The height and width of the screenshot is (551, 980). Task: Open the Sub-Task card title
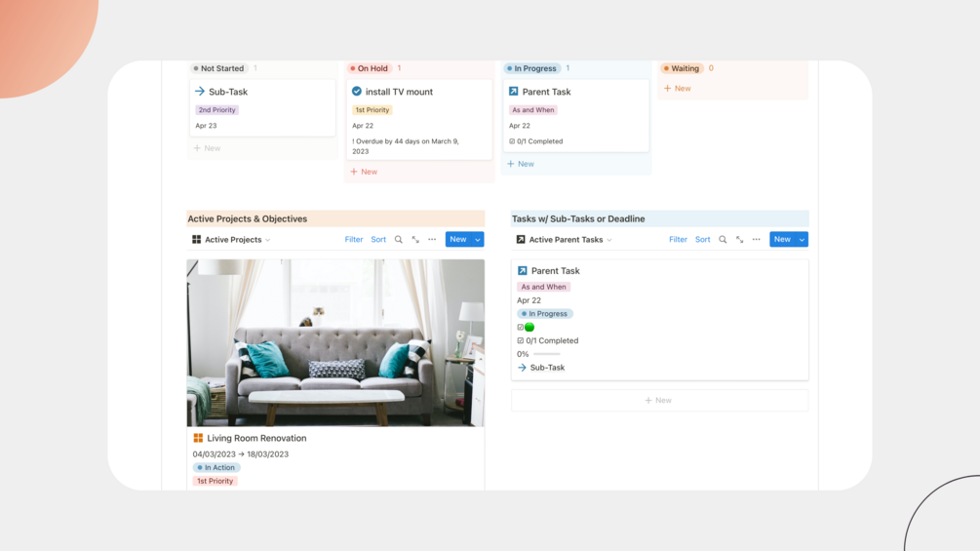pyautogui.click(x=228, y=92)
